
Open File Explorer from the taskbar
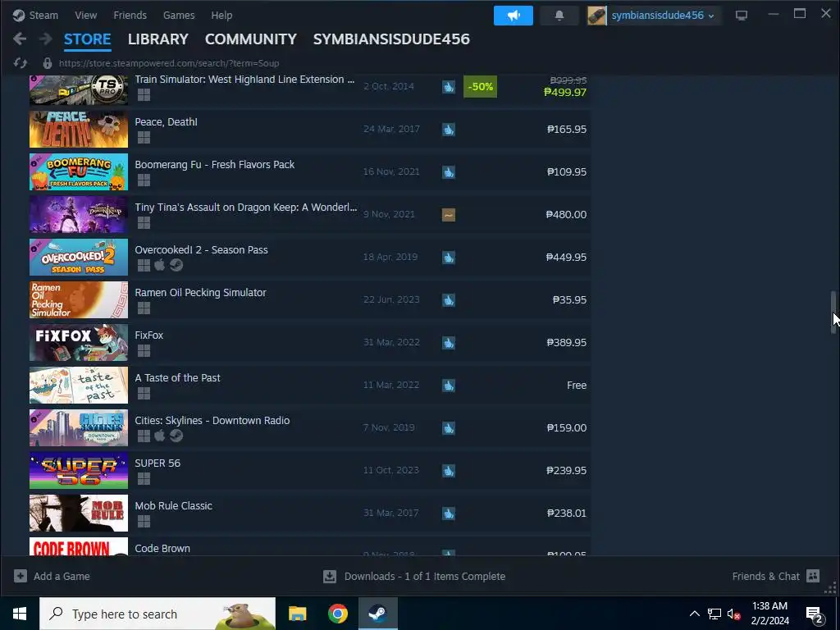point(297,614)
